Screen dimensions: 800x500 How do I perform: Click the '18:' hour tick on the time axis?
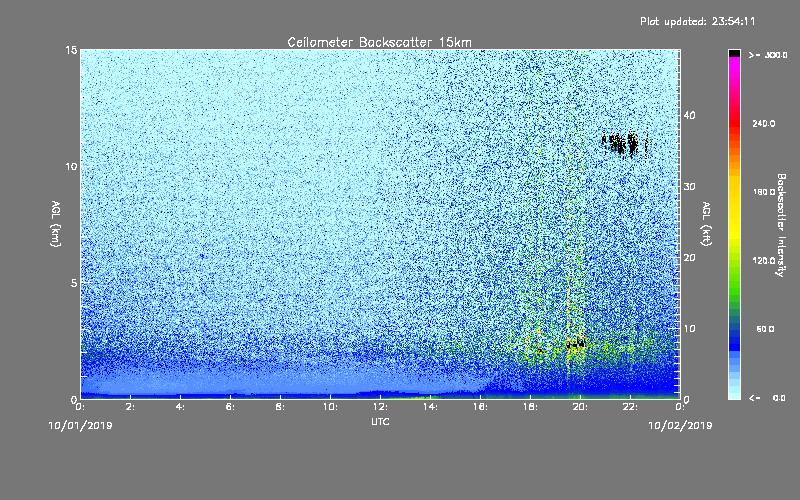point(530,407)
